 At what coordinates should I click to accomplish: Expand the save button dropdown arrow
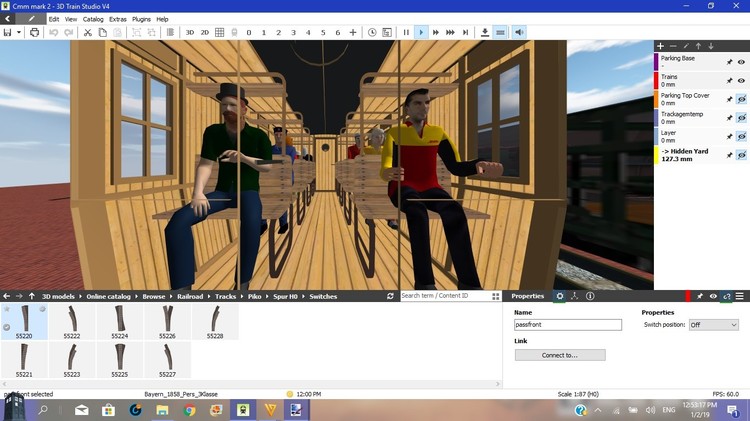tap(19, 32)
